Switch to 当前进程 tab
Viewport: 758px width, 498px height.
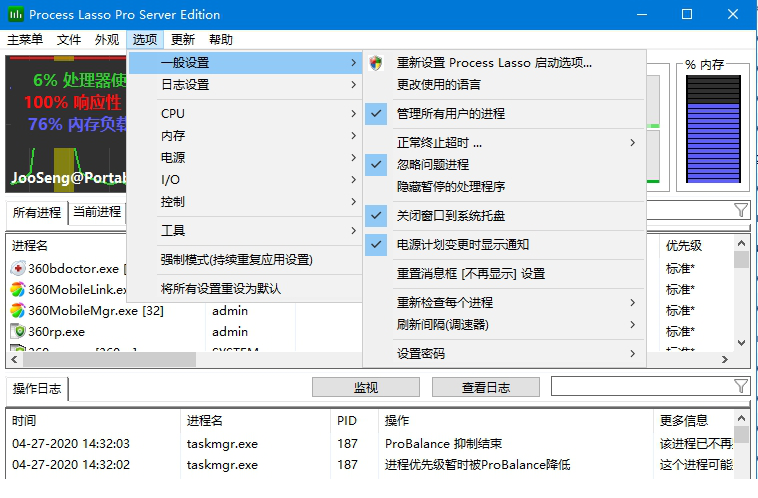coord(97,212)
